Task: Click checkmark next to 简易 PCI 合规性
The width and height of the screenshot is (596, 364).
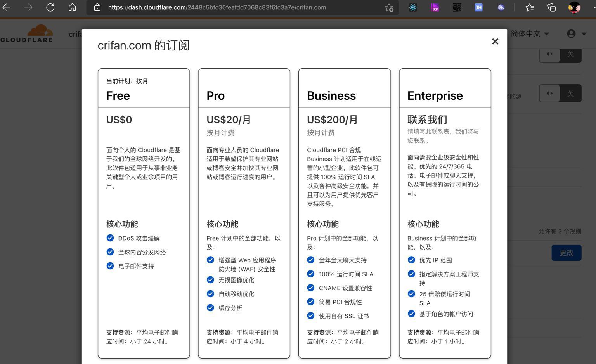Action: click(311, 302)
